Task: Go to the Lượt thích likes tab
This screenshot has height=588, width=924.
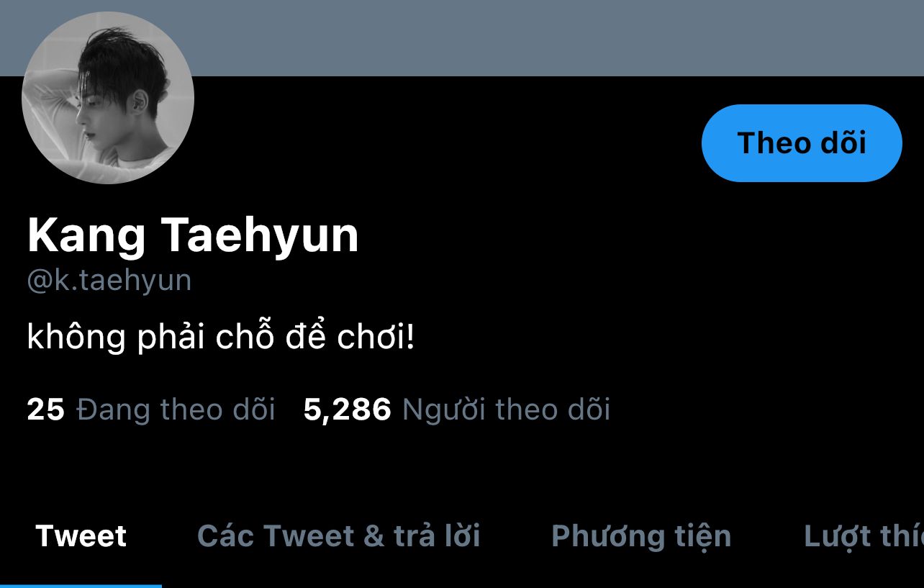Action: [x=864, y=537]
